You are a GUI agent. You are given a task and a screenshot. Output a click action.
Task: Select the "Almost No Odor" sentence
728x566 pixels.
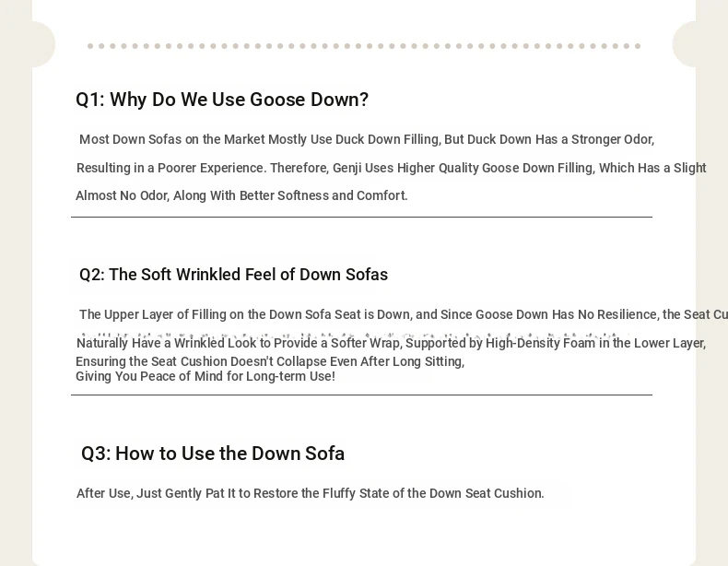tap(241, 195)
